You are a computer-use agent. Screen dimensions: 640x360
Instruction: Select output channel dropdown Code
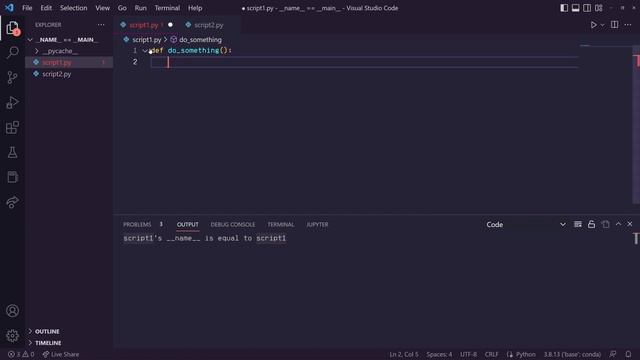coord(526,224)
